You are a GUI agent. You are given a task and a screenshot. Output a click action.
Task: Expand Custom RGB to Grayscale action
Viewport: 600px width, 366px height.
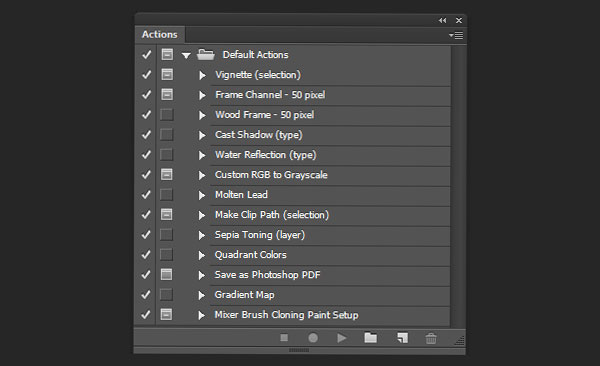tap(202, 175)
